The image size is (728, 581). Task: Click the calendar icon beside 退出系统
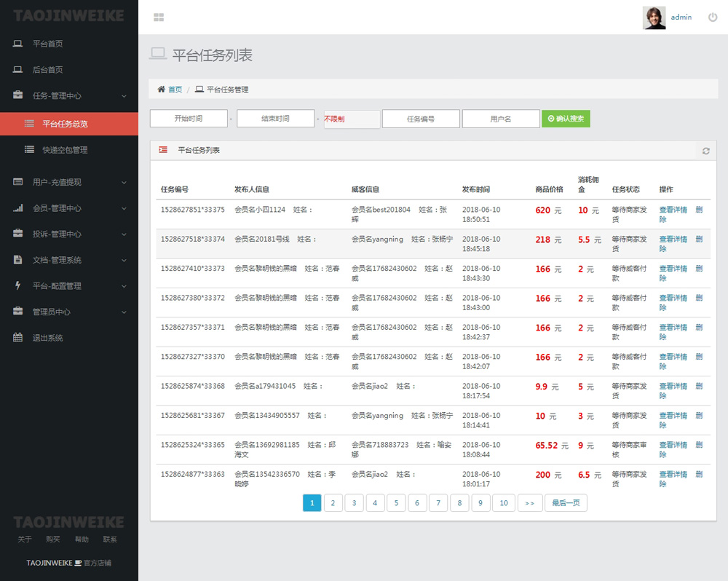click(18, 338)
